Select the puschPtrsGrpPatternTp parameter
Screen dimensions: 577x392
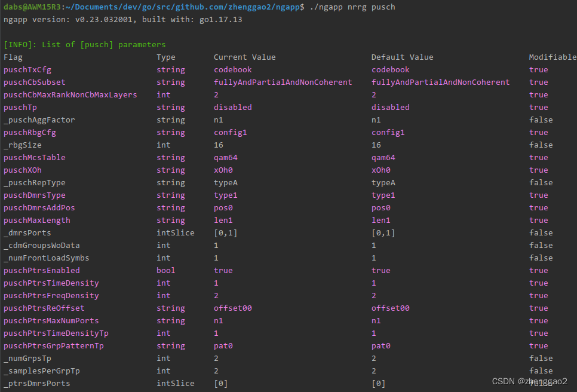[53, 345]
